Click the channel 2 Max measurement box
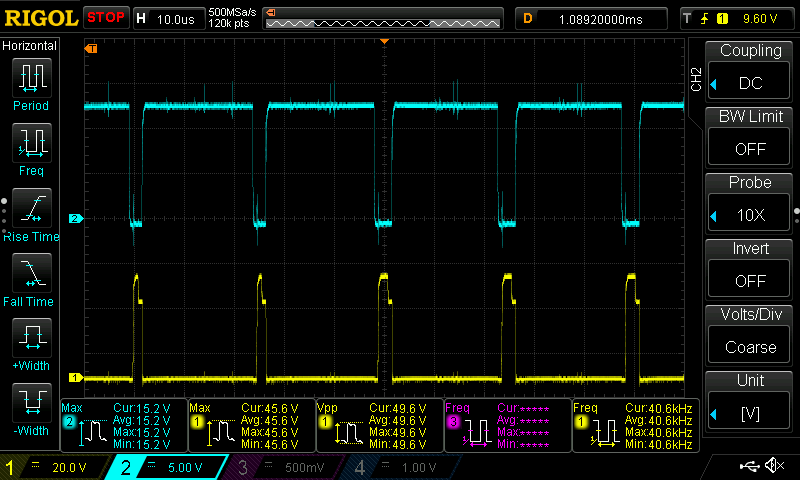The width and height of the screenshot is (800, 480). (x=124, y=425)
